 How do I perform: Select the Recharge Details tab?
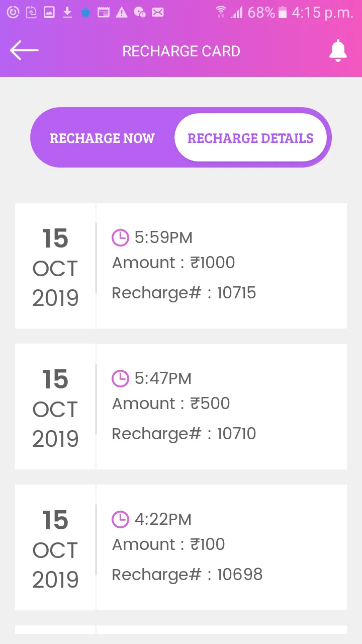[250, 138]
